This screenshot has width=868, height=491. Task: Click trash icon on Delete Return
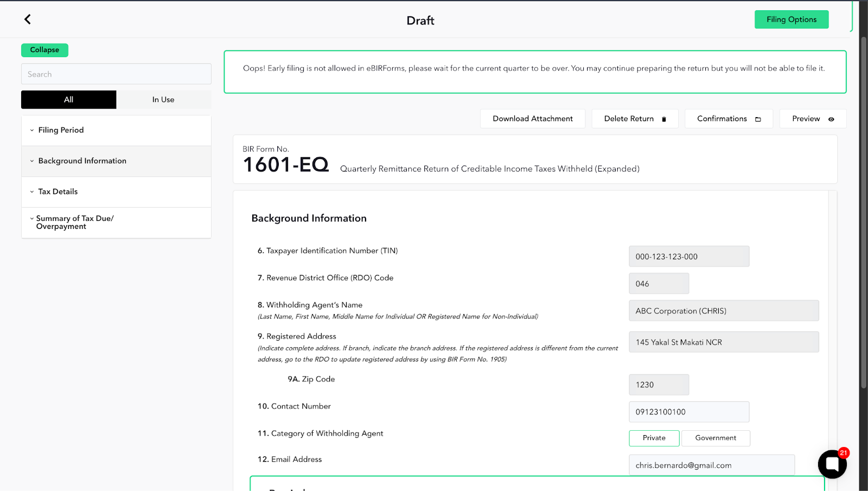663,119
